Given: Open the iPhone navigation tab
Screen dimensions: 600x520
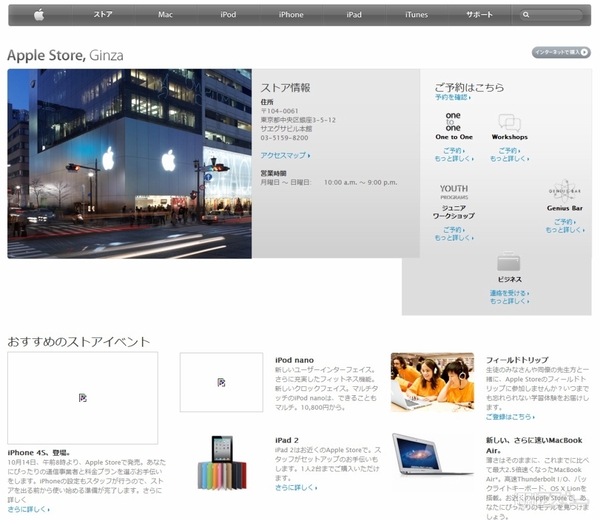Looking at the screenshot, I should 291,15.
